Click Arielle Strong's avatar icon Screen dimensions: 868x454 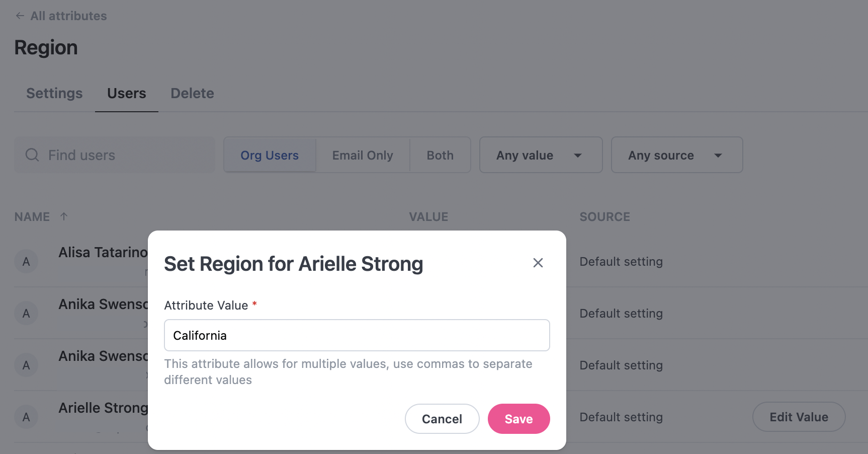tap(26, 417)
